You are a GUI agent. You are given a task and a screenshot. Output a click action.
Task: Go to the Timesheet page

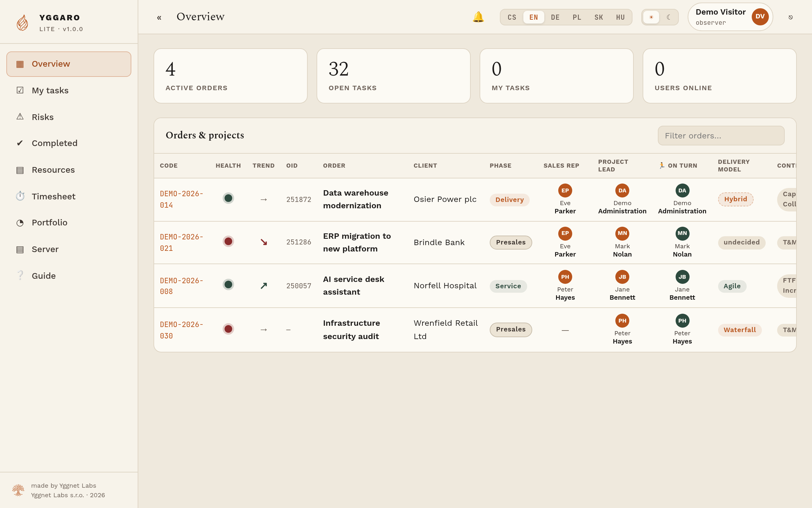coord(69,196)
